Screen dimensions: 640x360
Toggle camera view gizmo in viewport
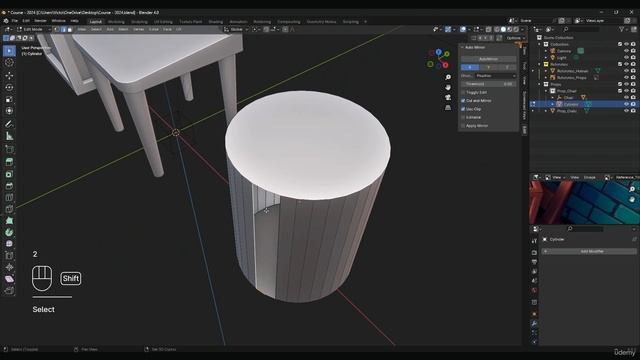pos(448,98)
